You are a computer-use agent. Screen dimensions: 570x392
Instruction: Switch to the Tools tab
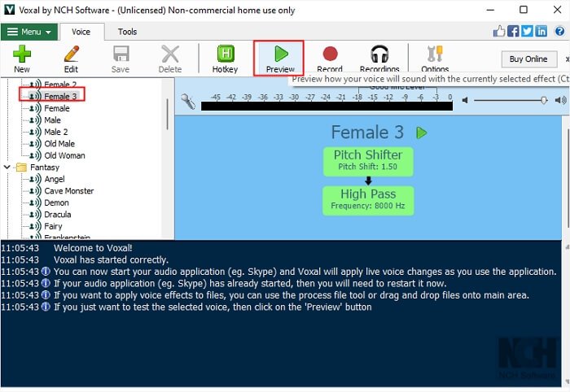(x=127, y=32)
